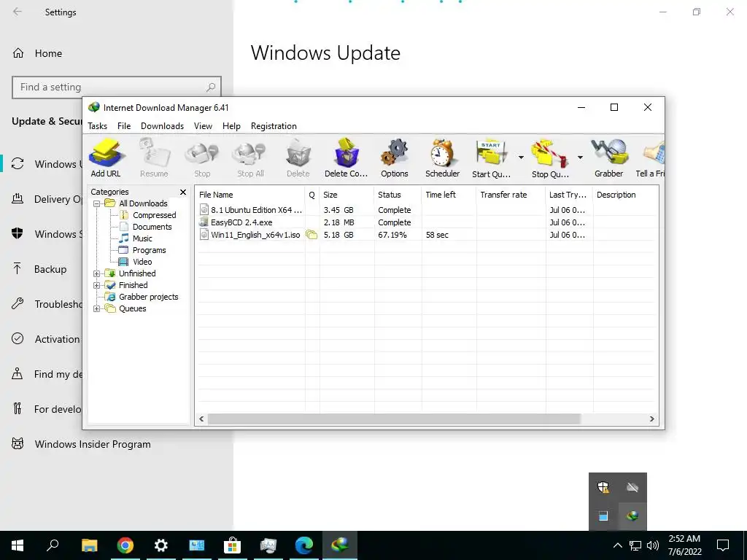Open File Explorer from taskbar
The width and height of the screenshot is (747, 560).
pos(90,545)
